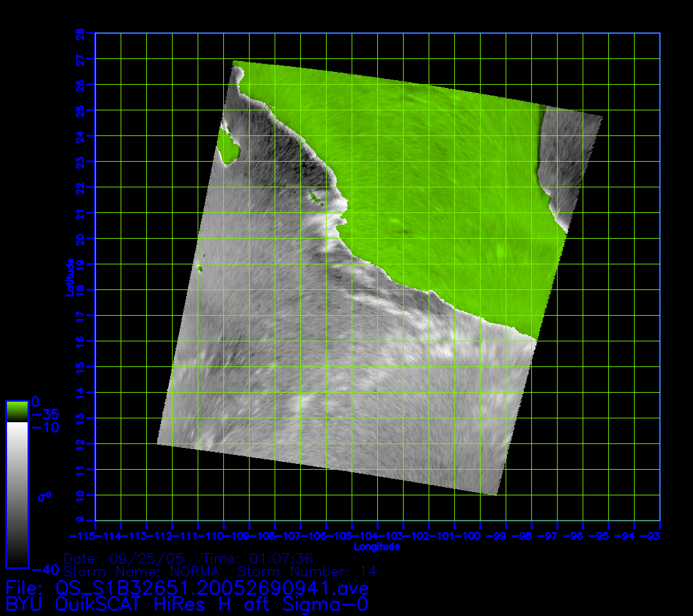This screenshot has width=693, height=616.
Task: Click the sigma-0 symbol beside the color bar
Action: tap(46, 496)
